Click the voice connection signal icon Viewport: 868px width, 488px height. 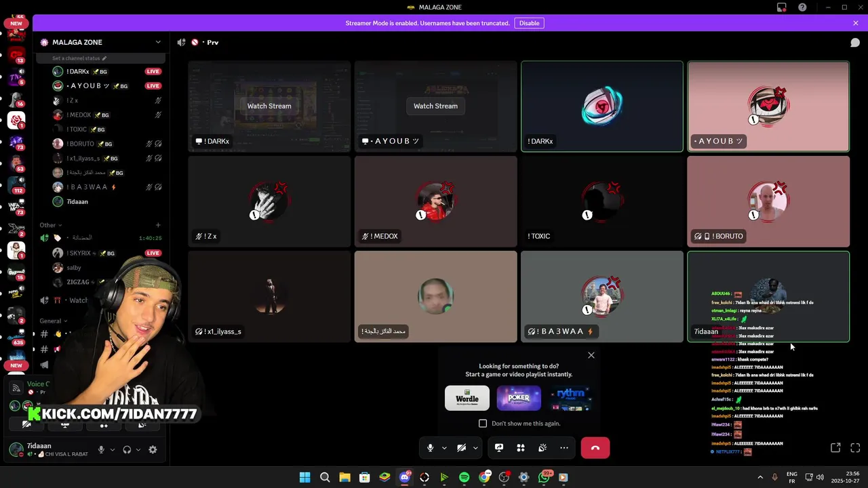coord(16,388)
